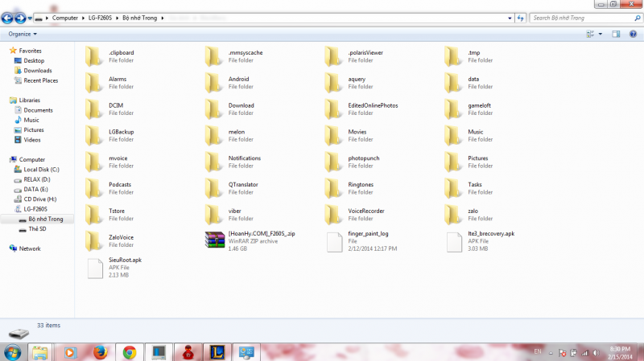Click the ZaloVoice folder name
This screenshot has width=644, height=361.
121,237
